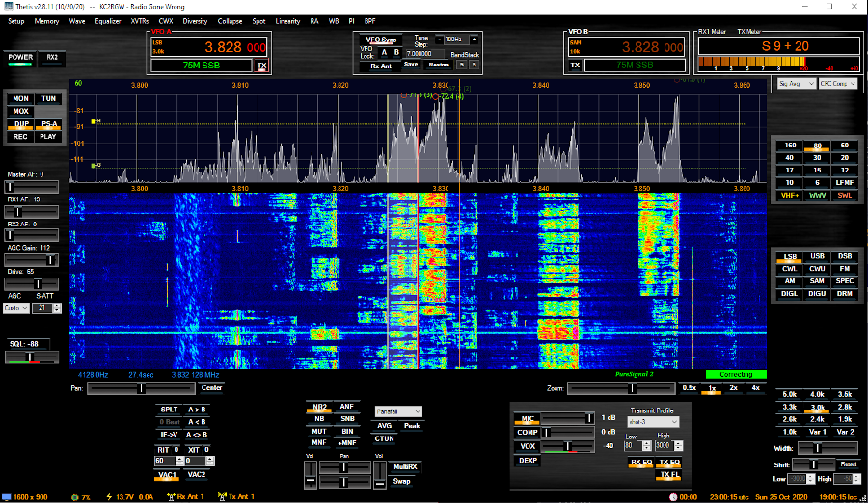Screen dimensions: 868x503
Task: Click the S-ATT value stepper arrows
Action: click(x=57, y=308)
